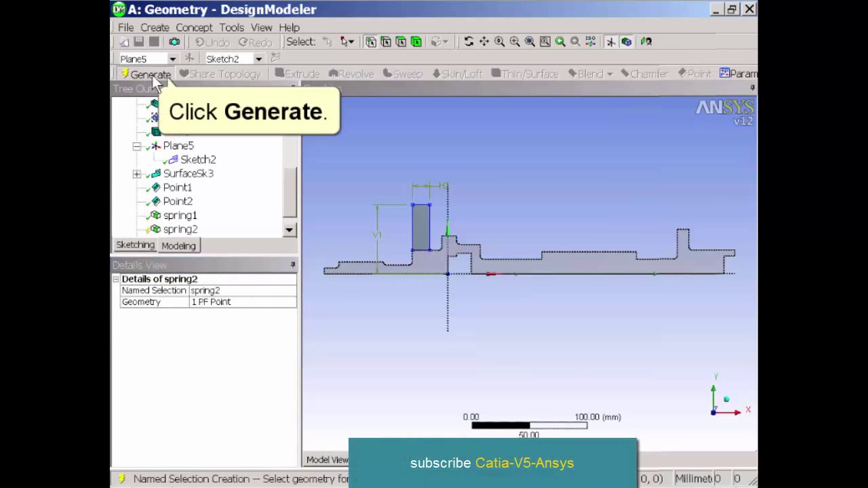
Task: Enable the body selection filter
Action: (416, 42)
